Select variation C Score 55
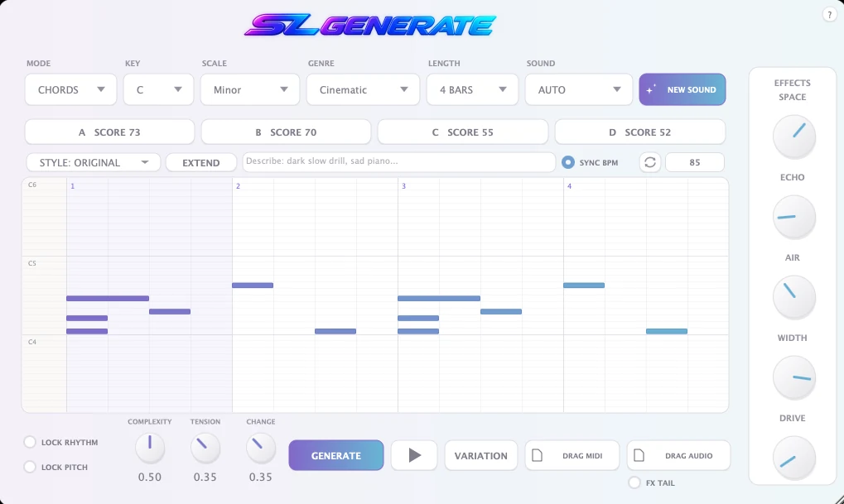The height and width of the screenshot is (504, 844). 463,132
